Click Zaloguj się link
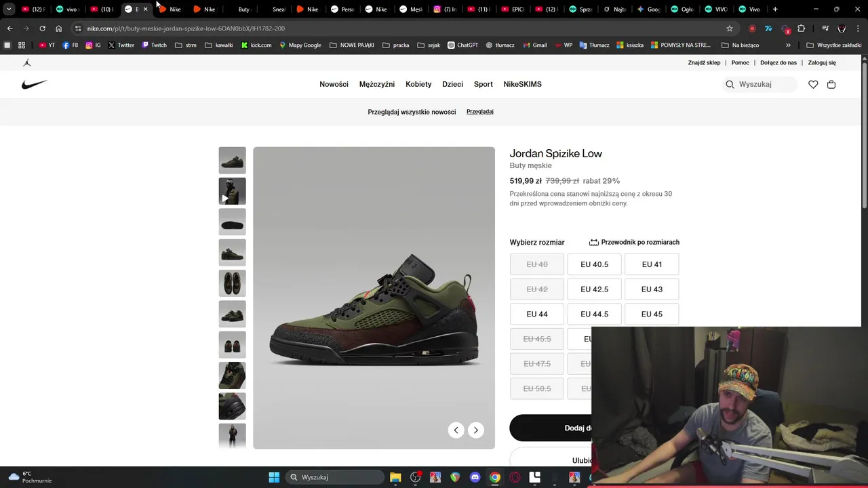The image size is (868, 488). (822, 62)
